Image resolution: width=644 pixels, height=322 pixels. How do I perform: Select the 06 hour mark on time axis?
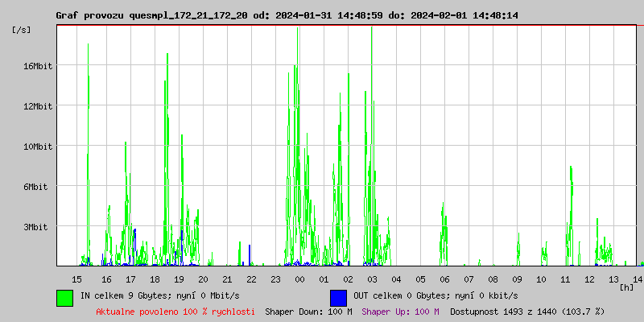pyautogui.click(x=444, y=279)
